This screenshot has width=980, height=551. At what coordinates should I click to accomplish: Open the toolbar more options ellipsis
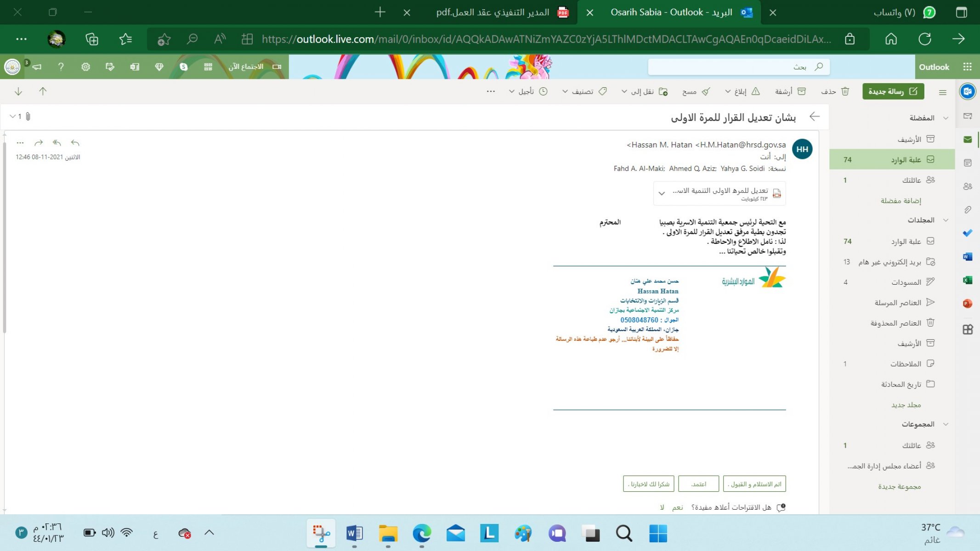click(x=491, y=91)
